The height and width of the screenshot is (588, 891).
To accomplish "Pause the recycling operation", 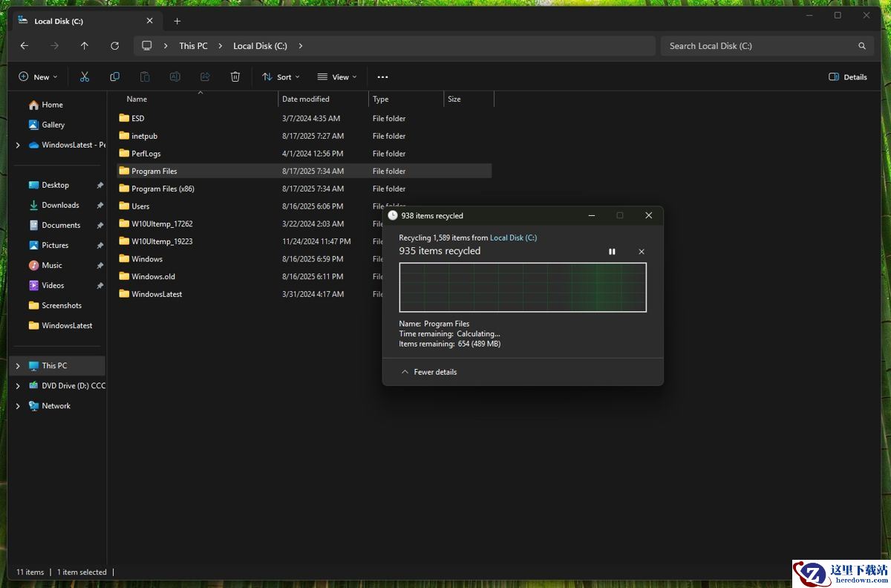I will pos(612,252).
